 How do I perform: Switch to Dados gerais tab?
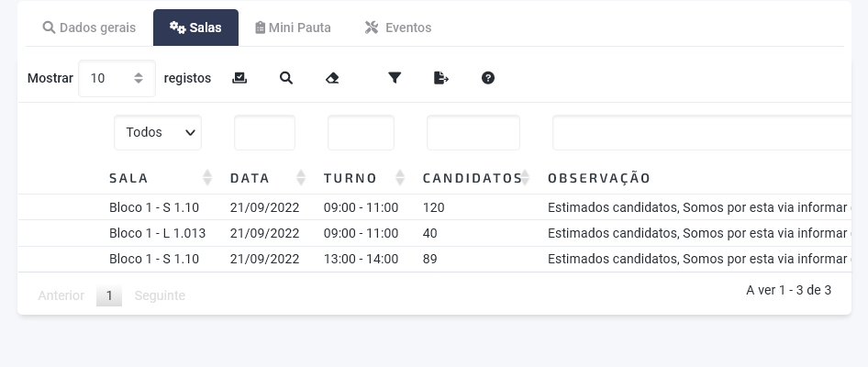click(x=89, y=28)
